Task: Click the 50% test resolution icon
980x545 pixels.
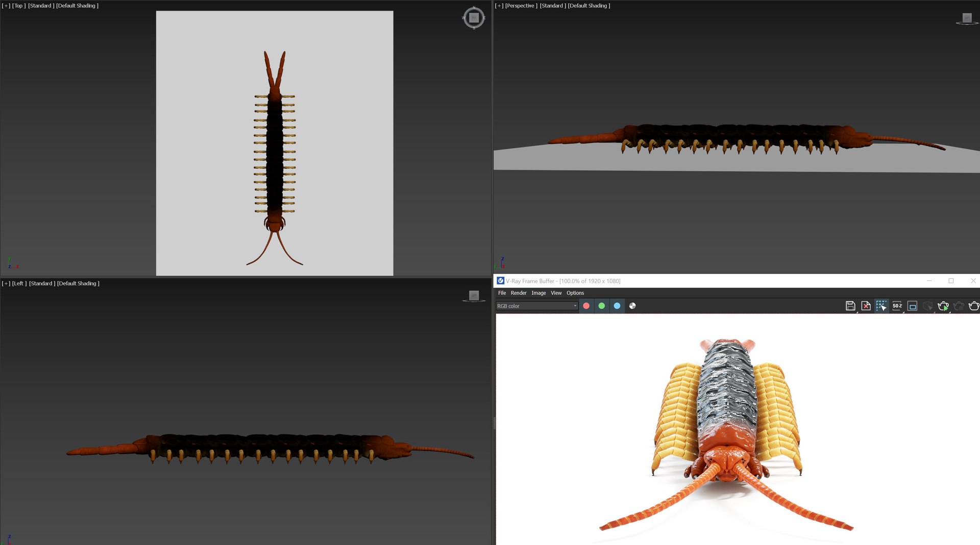Action: (x=897, y=306)
